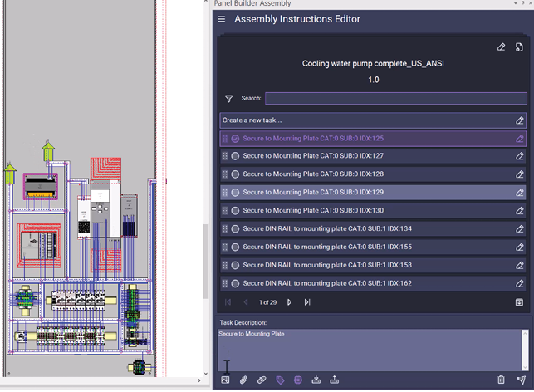Click the purple note icon in bottom toolbar

point(298,380)
